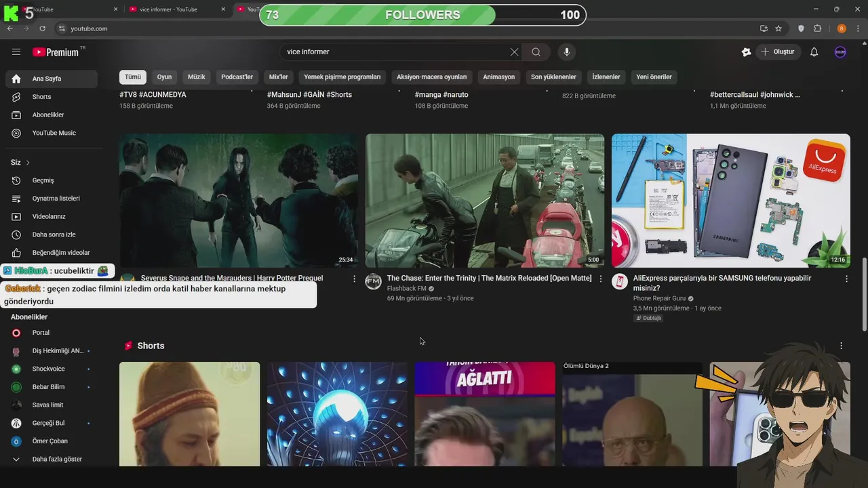Bookmark this page with star icon
The image size is (868, 488).
click(778, 28)
